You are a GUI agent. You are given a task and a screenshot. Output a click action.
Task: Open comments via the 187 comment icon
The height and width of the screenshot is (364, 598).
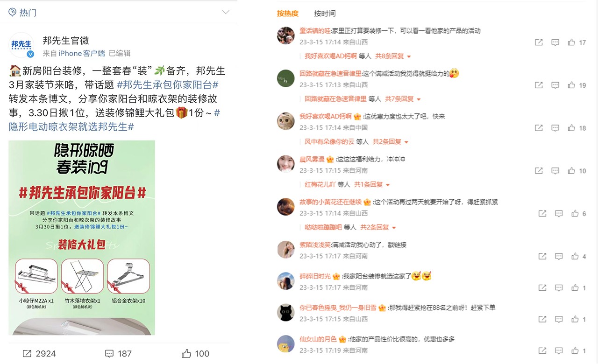pos(109,353)
